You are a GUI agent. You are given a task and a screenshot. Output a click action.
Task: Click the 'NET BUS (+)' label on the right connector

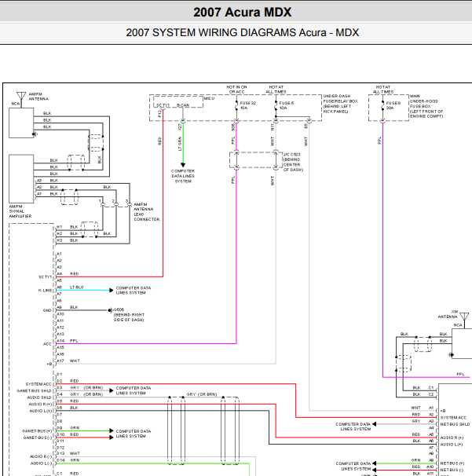point(452,463)
